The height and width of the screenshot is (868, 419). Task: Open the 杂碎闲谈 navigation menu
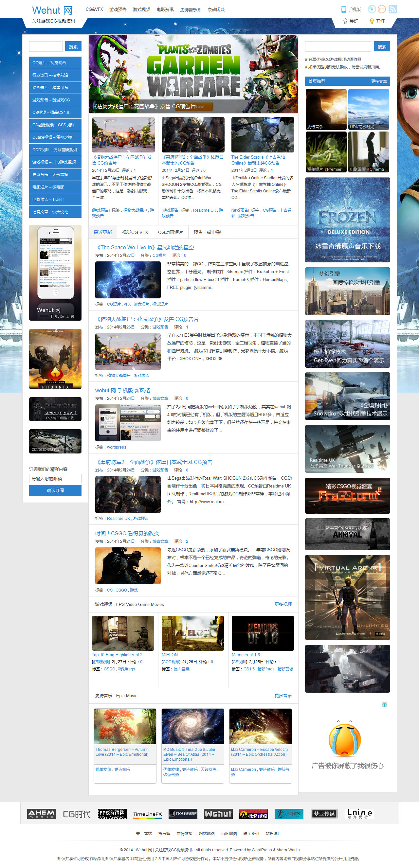[x=216, y=9]
